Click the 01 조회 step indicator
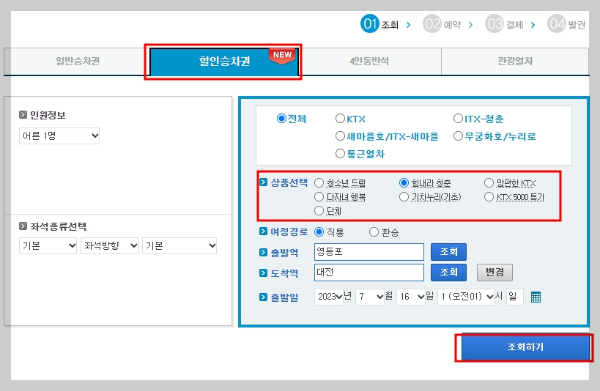Viewport: 600px width, 391px height. coord(380,24)
